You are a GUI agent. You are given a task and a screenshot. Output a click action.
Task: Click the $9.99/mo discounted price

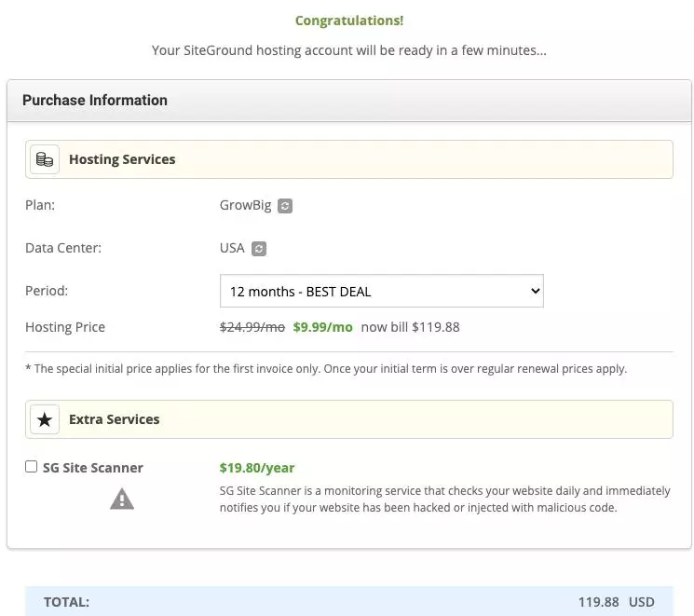tap(322, 327)
